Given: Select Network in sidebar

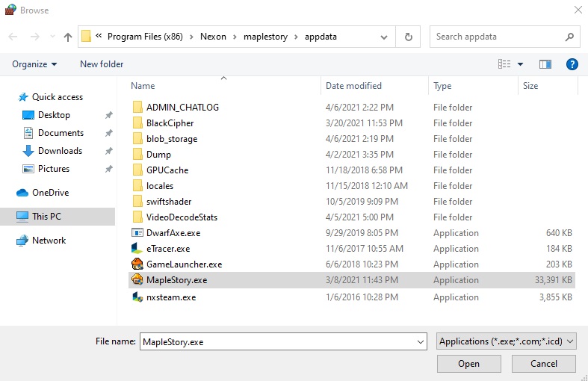Looking at the screenshot, I should point(49,241).
